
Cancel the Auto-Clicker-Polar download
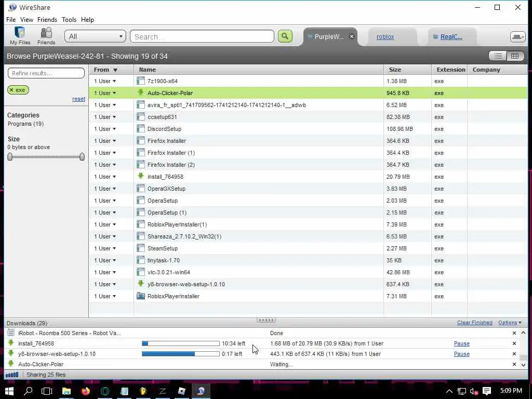(514, 364)
